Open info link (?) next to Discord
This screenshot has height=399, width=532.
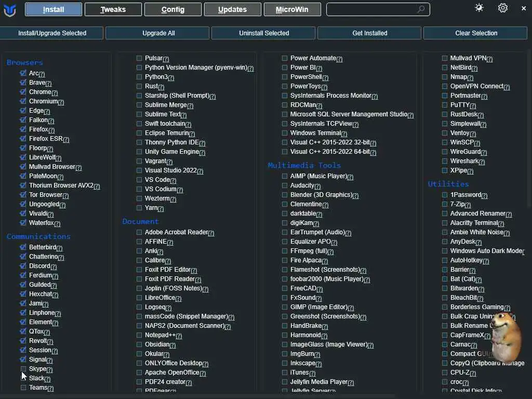pos(54,267)
